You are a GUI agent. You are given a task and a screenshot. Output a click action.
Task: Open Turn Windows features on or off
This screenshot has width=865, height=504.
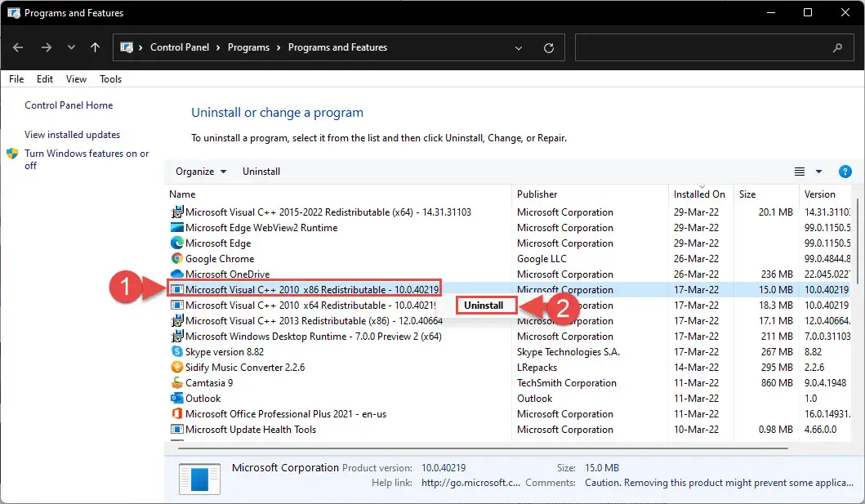(87, 159)
